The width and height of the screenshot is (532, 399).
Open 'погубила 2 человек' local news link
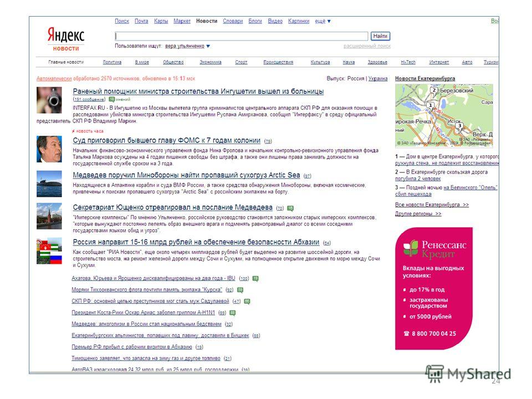coord(418,178)
